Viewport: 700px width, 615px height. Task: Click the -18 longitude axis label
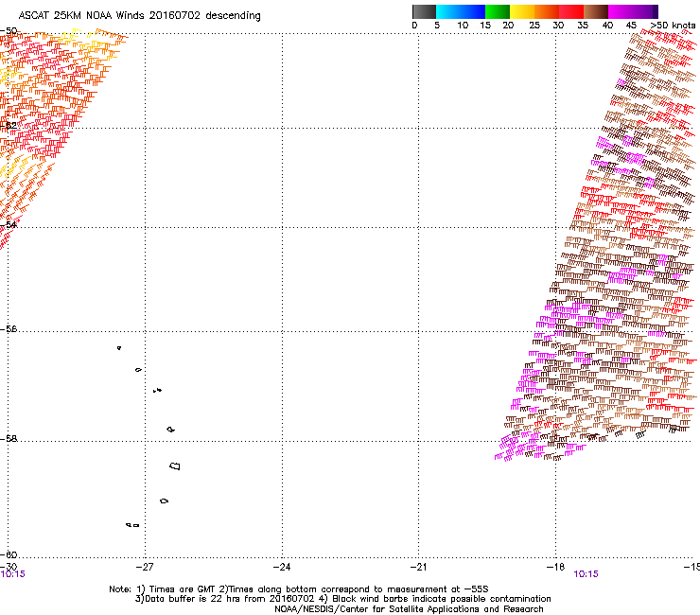pyautogui.click(x=555, y=567)
